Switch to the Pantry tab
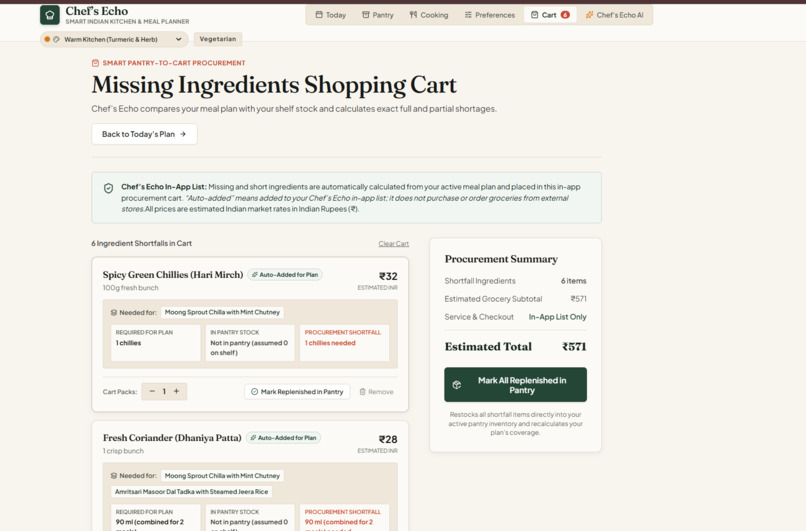Viewport: 806px width, 531px height. 378,15
